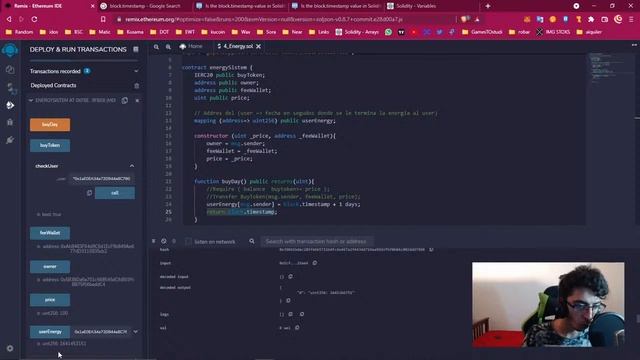Viewport: 640px width, 360px height.
Task: Collapse the ENERGYSISTEM contract instance
Action: click(31, 100)
